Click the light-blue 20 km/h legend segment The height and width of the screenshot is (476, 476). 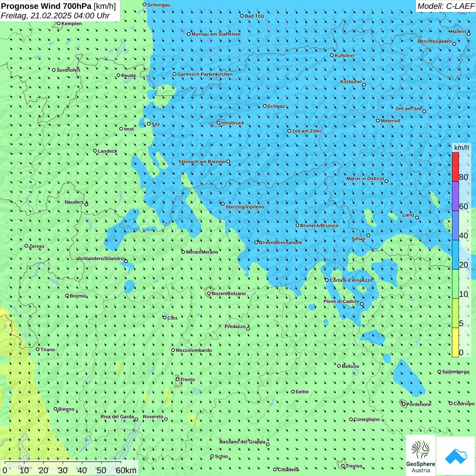point(455,255)
